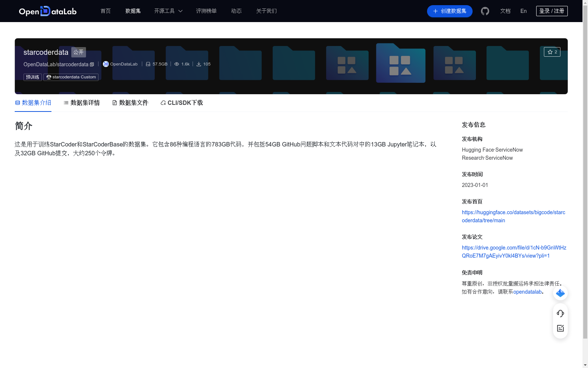The width and height of the screenshot is (588, 368).
Task: Switch language to En
Action: [x=524, y=11]
